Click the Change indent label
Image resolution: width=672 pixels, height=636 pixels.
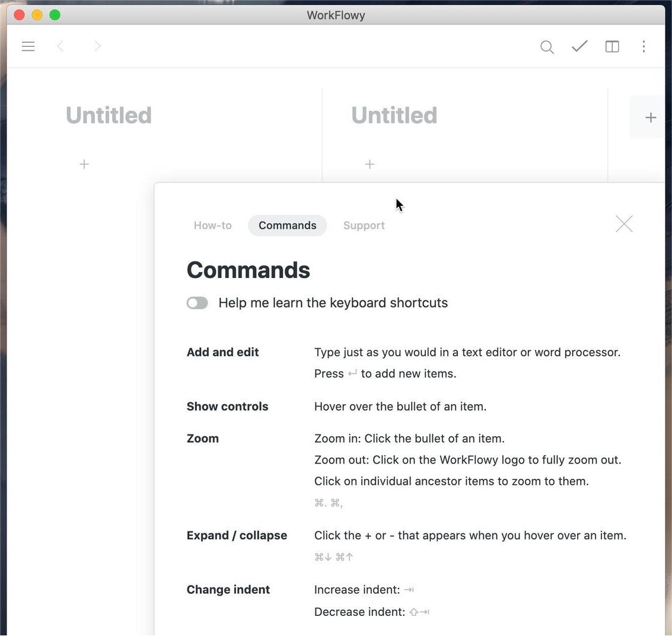pos(228,590)
